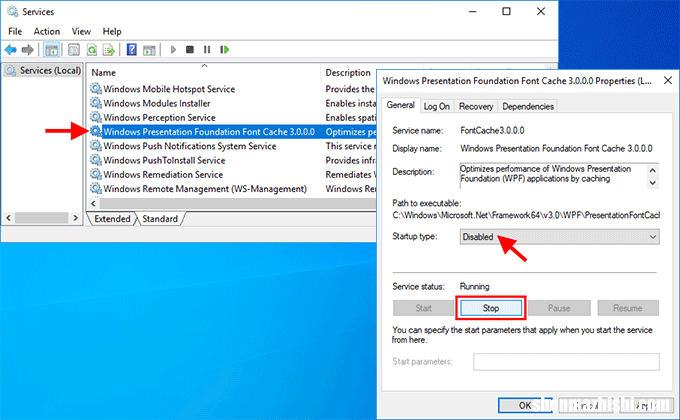
Task: Select Windows Mobile Hotspot Service row
Action: 233,89
